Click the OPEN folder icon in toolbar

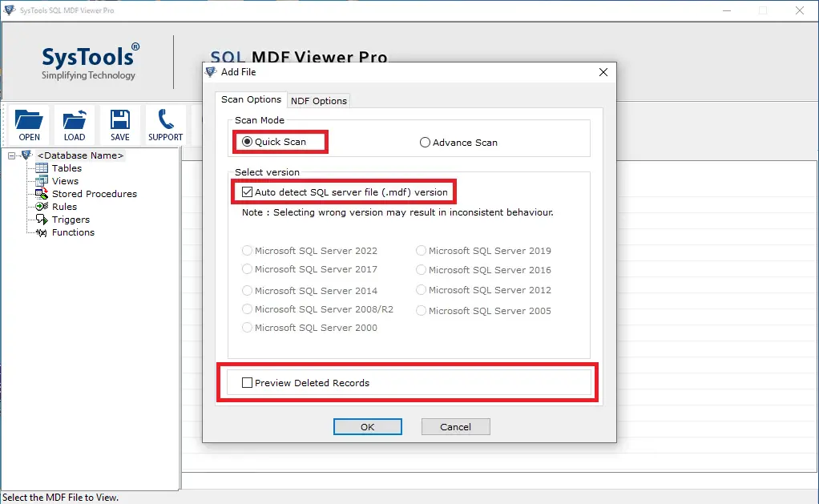pos(29,119)
